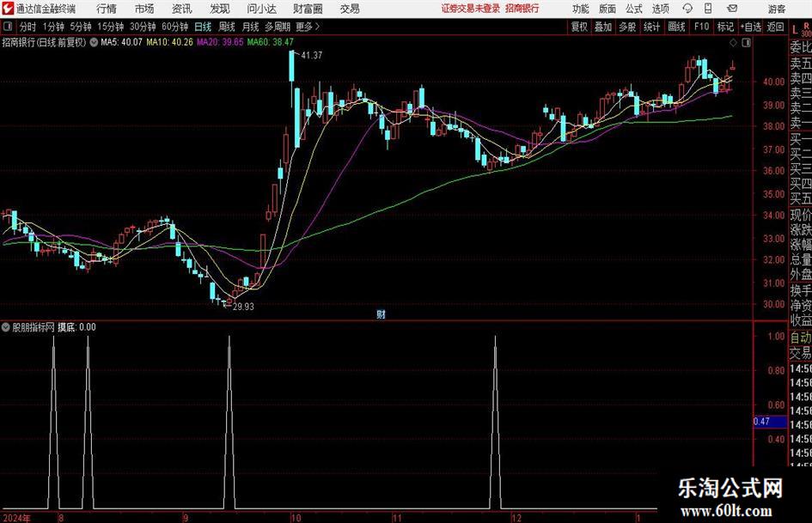Click the 叠加 overlay button

point(603,27)
